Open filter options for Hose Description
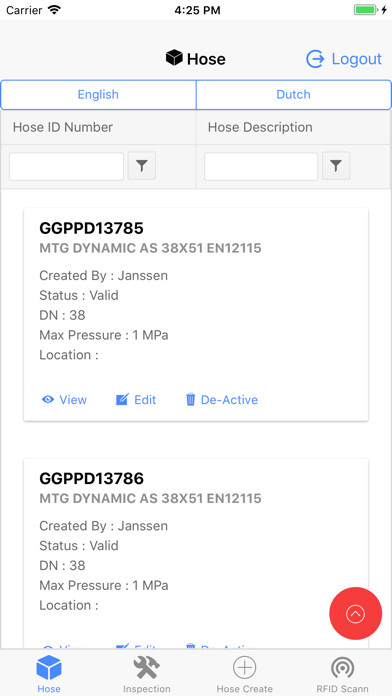This screenshot has height=696, width=392. 336,166
